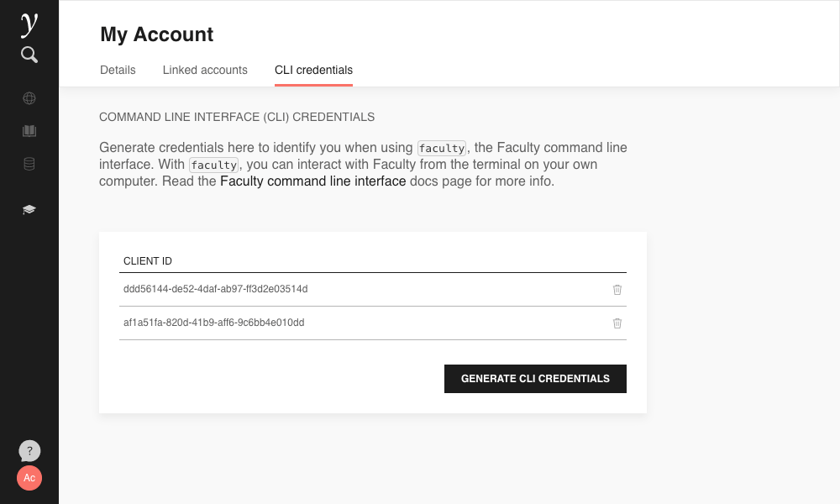Open the open-book icon in sidebar
The width and height of the screenshot is (840, 504).
[x=29, y=131]
